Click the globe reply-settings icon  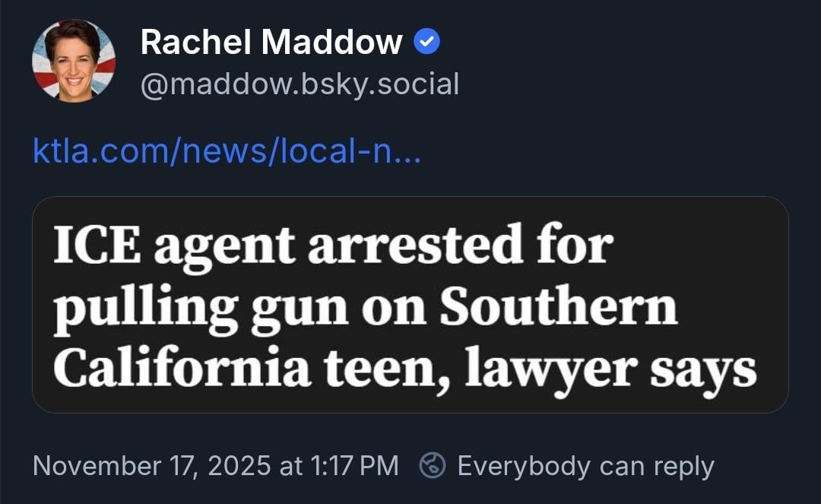[433, 465]
